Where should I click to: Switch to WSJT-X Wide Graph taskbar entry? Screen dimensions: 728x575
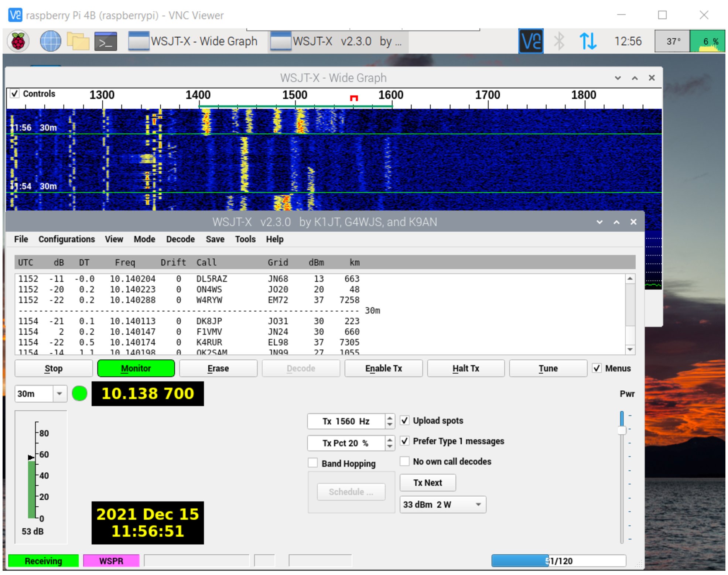pos(193,41)
